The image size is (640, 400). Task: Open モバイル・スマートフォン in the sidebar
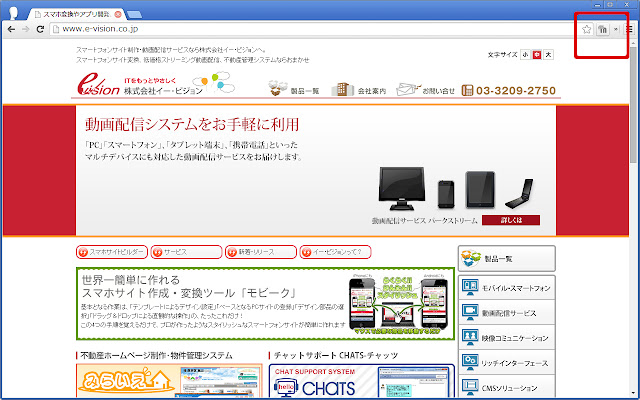[507, 288]
